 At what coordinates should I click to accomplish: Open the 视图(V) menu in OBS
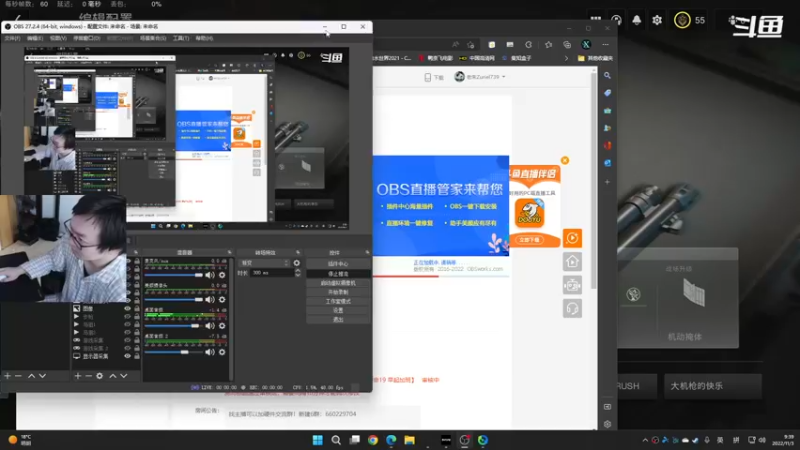pyautogui.click(x=58, y=38)
